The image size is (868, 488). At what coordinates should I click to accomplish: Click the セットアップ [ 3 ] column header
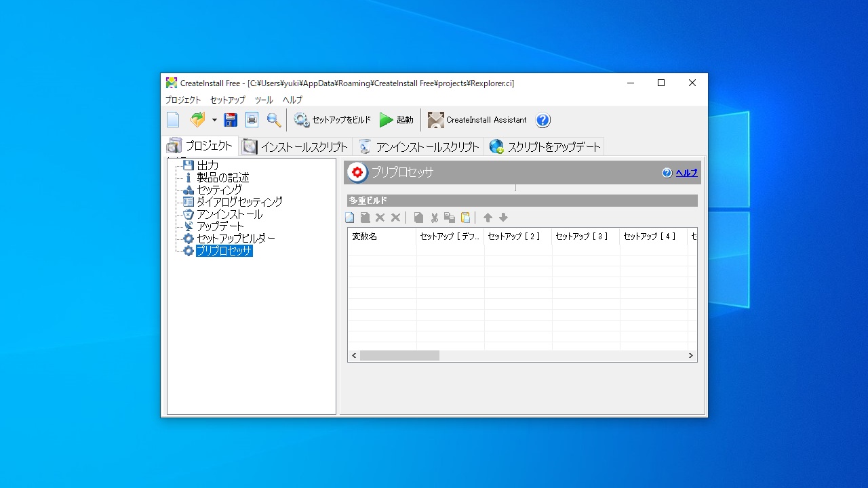(x=586, y=237)
